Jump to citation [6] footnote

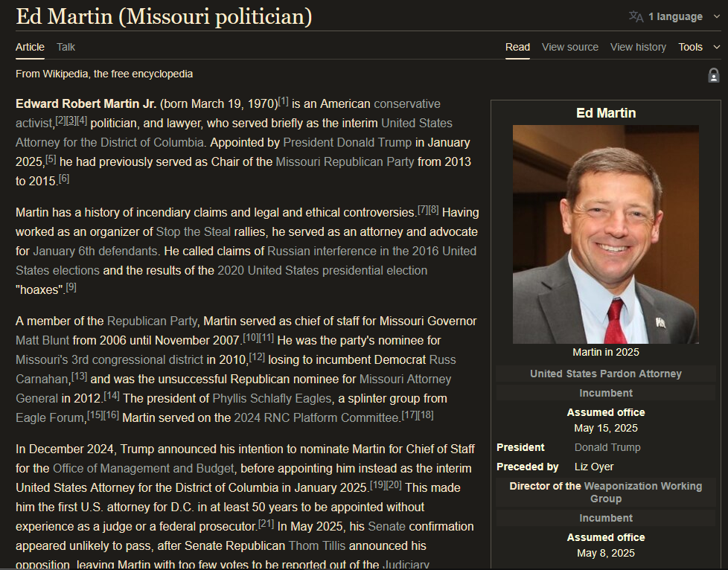64,179
